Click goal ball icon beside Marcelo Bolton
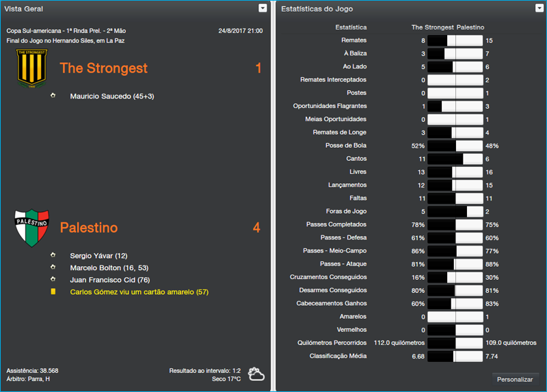Image resolution: width=547 pixels, height=392 pixels. pos(53,267)
